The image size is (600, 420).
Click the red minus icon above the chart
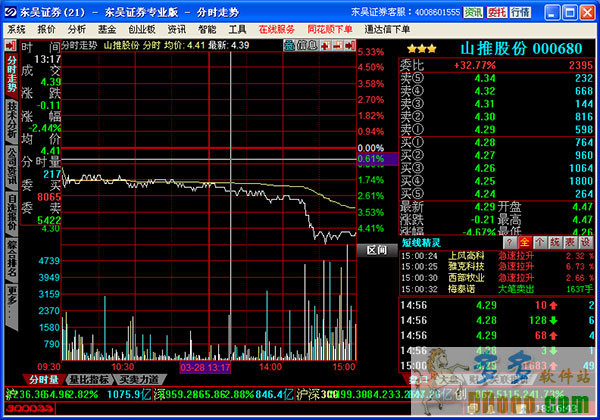(x=338, y=46)
